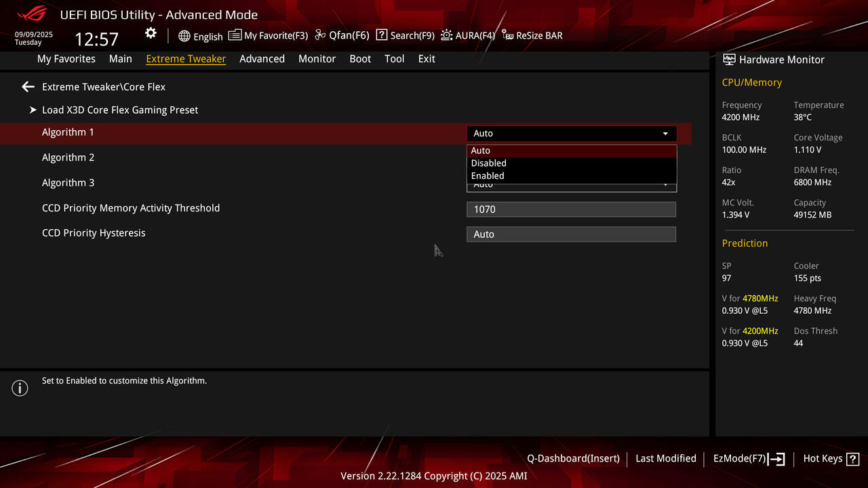Image resolution: width=868 pixels, height=488 pixels.
Task: Switch to the Monitor tab
Action: [x=317, y=59]
